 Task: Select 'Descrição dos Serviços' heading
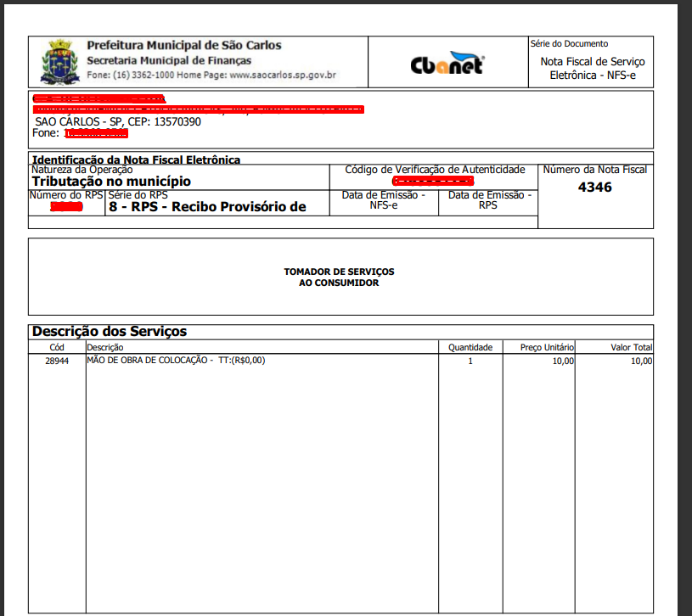pos(110,331)
